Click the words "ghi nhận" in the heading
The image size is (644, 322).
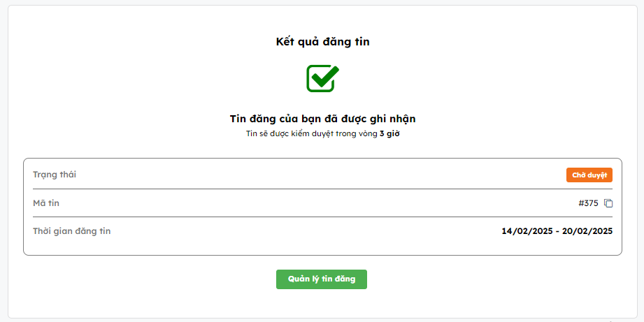click(x=394, y=119)
